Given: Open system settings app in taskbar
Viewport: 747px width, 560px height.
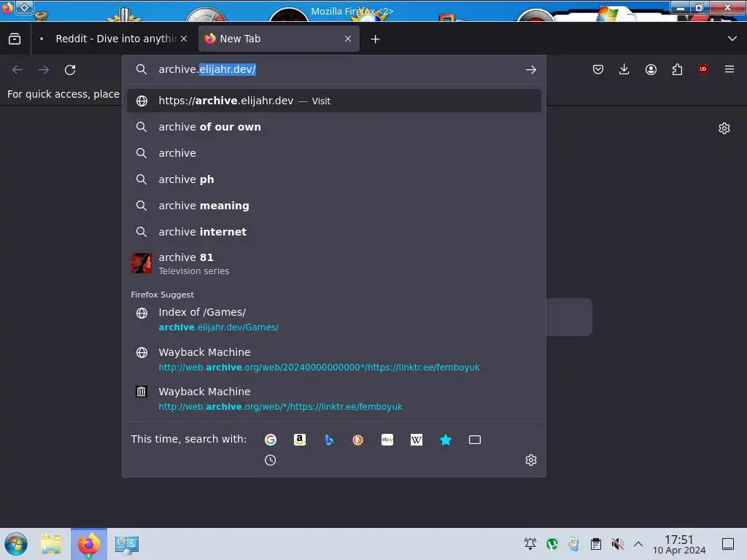Looking at the screenshot, I should 127,544.
